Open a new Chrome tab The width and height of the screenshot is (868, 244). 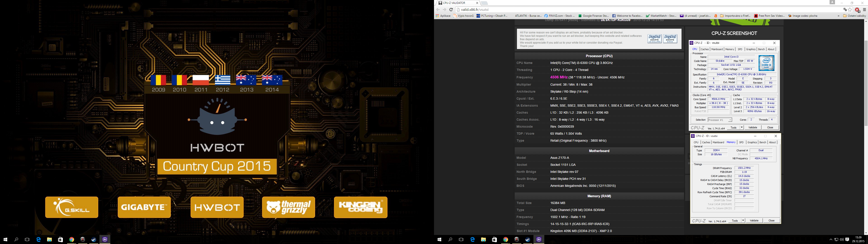(x=484, y=3)
